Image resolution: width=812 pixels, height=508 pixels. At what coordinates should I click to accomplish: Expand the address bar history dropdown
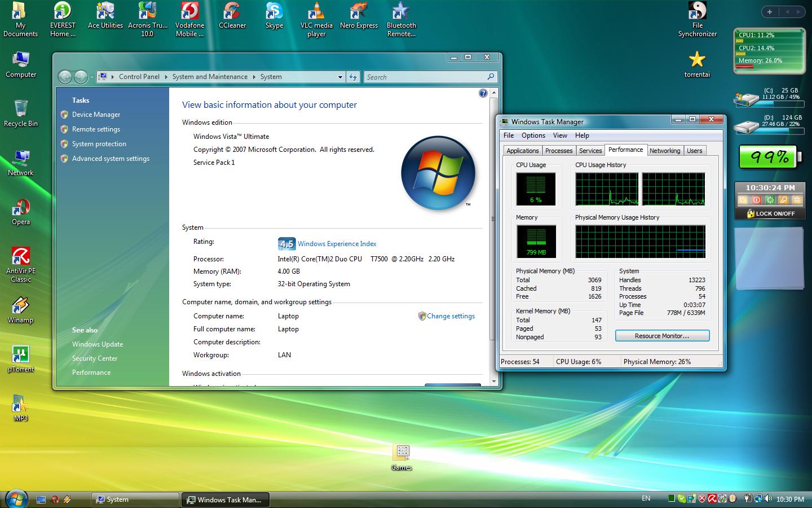340,77
